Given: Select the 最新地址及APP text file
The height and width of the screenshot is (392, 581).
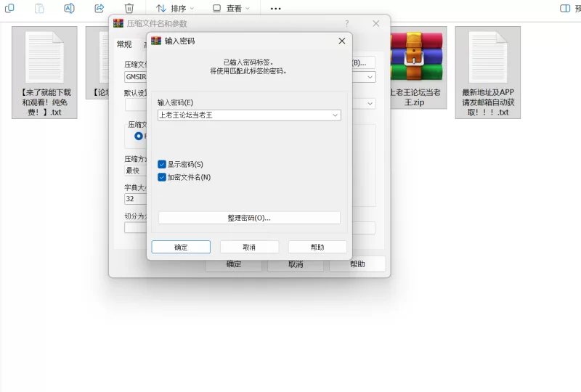Looking at the screenshot, I should [487, 73].
